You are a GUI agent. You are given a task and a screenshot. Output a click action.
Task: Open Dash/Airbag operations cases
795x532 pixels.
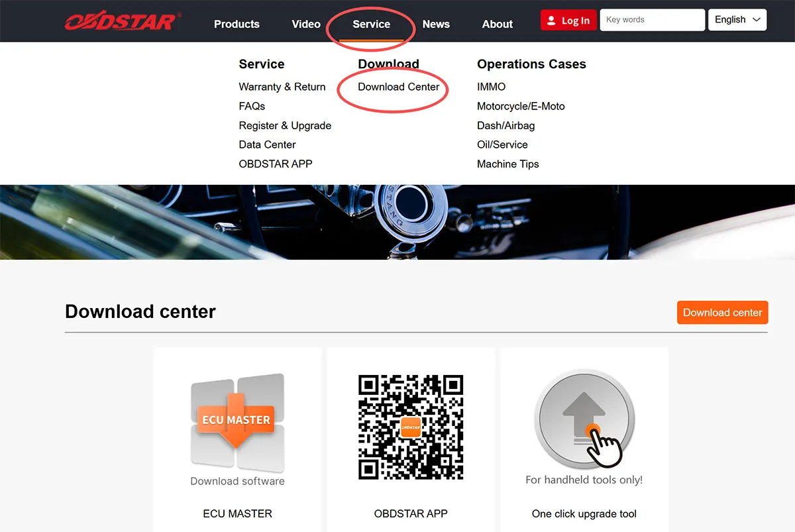[x=505, y=125]
